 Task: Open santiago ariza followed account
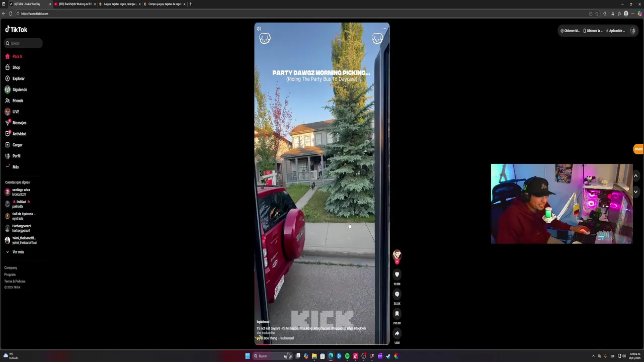21,192
